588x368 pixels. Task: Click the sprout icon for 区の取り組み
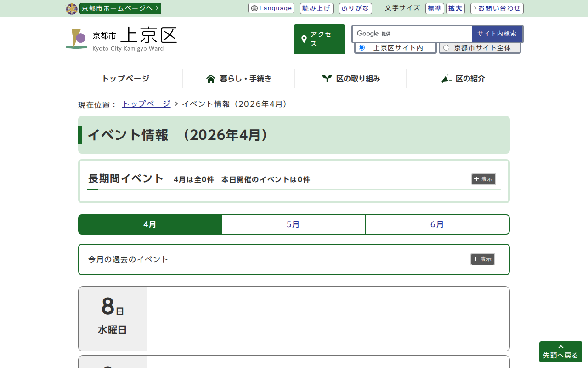[x=327, y=79]
